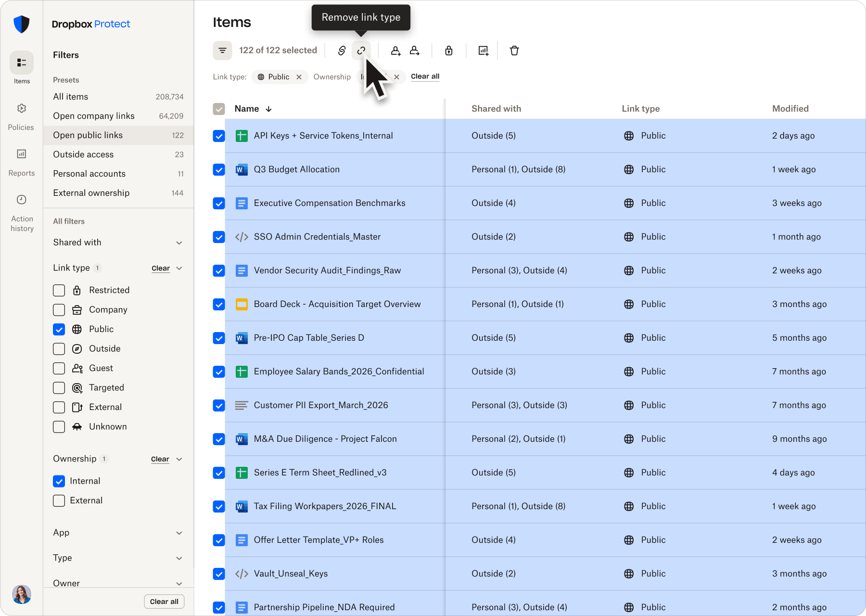Click the Public globe in the Series E Term Sheet row
This screenshot has width=866, height=616.
point(629,473)
